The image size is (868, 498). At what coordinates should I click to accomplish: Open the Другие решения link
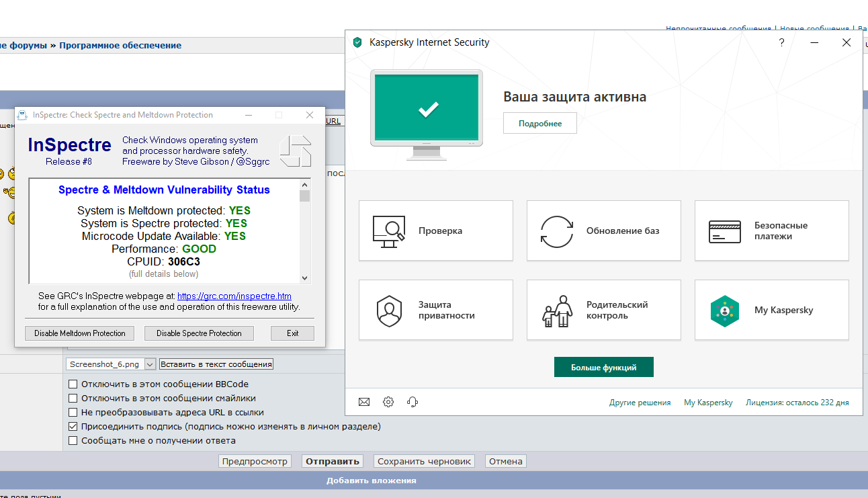(640, 403)
